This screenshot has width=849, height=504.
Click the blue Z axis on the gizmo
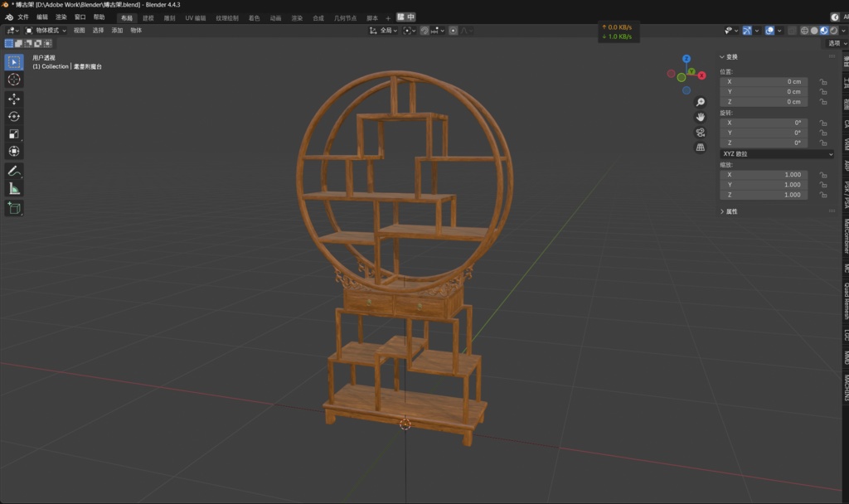click(686, 59)
